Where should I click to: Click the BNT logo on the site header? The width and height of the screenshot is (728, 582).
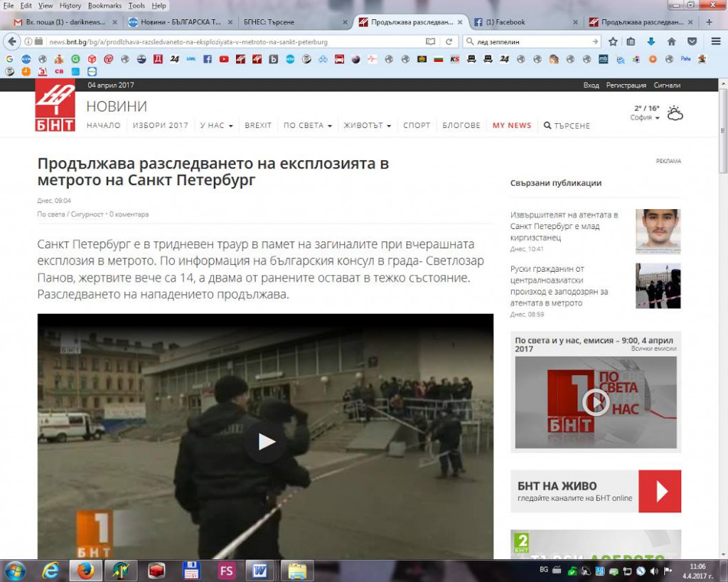click(x=55, y=105)
